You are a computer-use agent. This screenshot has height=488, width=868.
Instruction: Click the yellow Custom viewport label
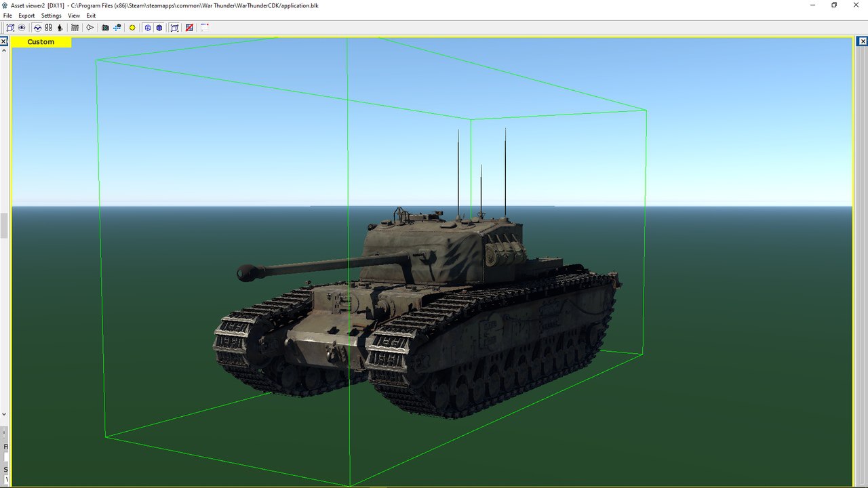click(41, 42)
